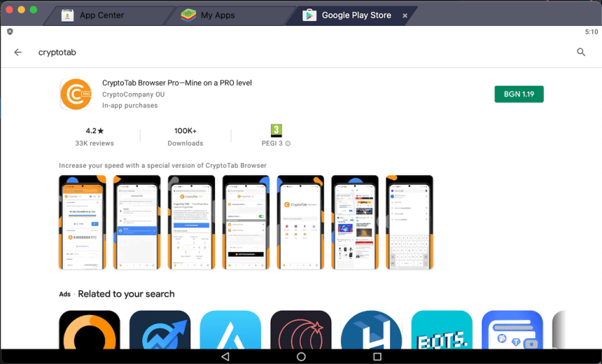Viewport: 602px width, 364px height.
Task: Open the dark comet star ad app
Action: tap(300, 330)
